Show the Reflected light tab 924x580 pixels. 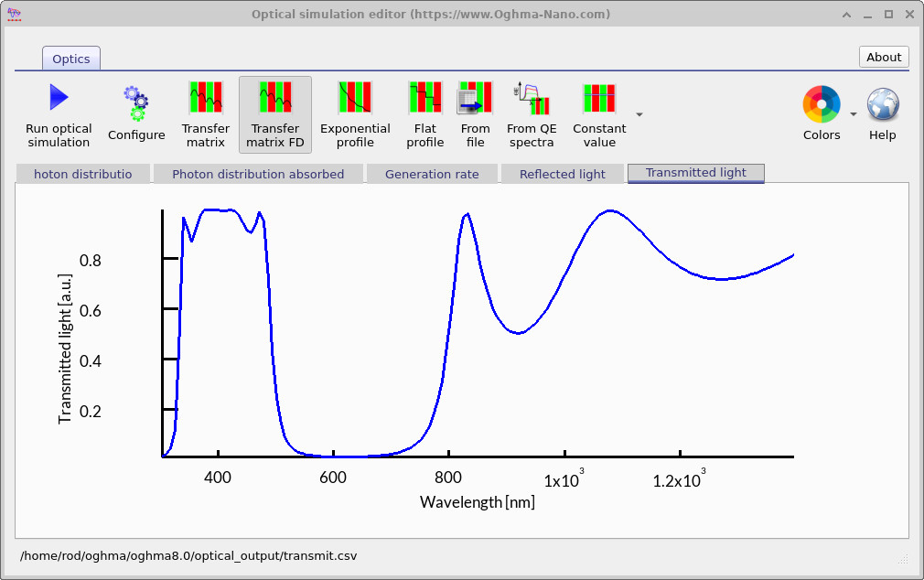[562, 174]
